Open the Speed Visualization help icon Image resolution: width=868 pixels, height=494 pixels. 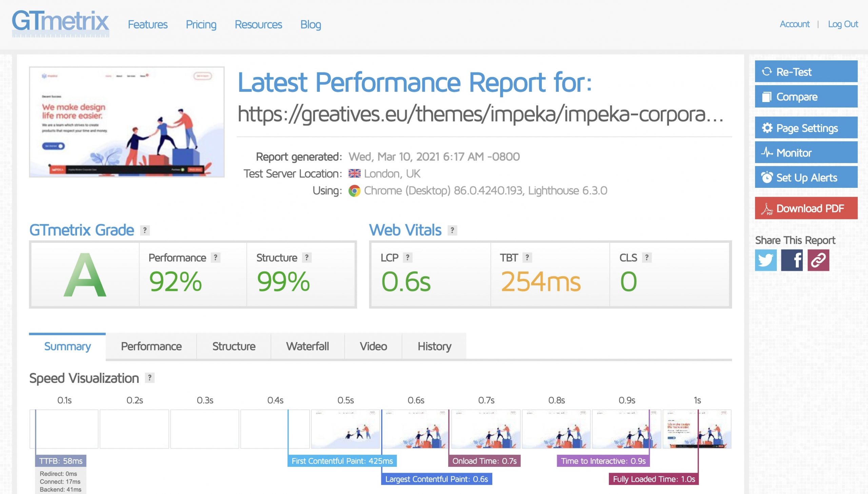[x=150, y=378]
